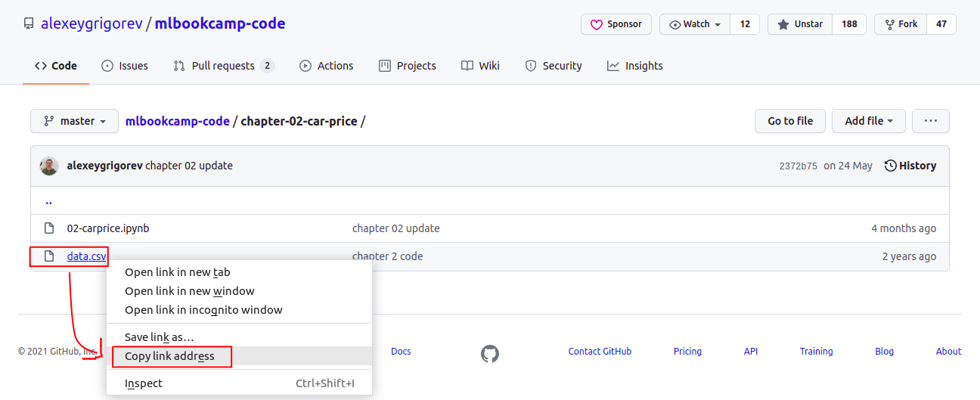Switch to the Code tab

pos(56,66)
